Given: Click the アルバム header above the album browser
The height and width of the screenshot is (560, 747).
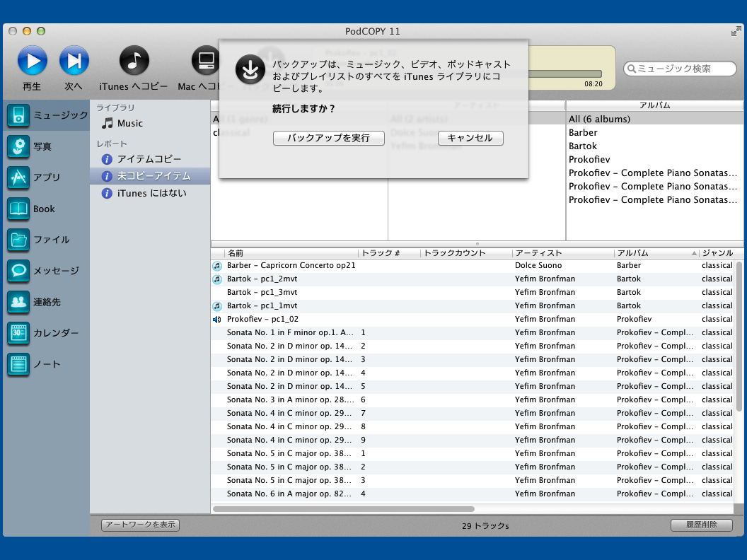Looking at the screenshot, I should click(x=654, y=105).
